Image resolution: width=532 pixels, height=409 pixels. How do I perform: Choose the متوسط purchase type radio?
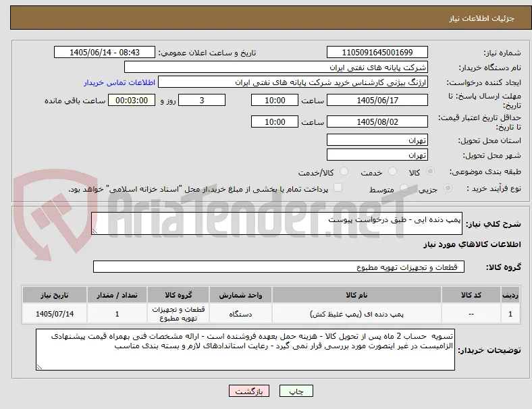coord(404,188)
